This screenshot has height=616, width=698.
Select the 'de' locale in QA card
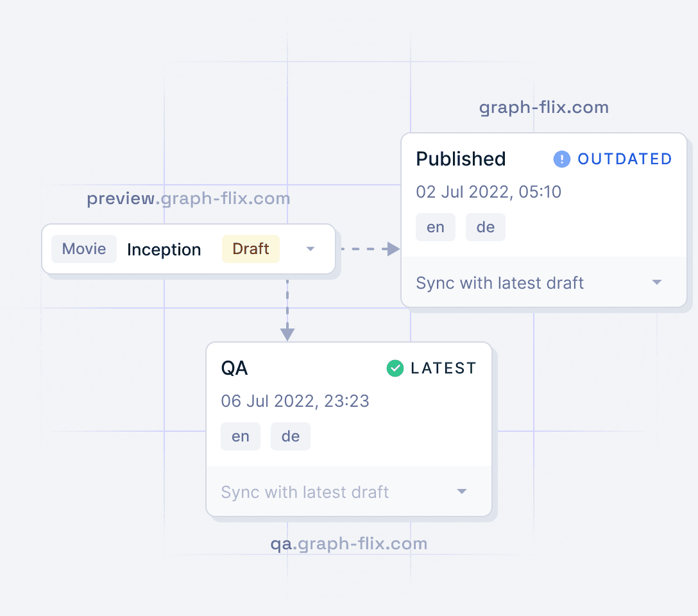click(x=291, y=437)
